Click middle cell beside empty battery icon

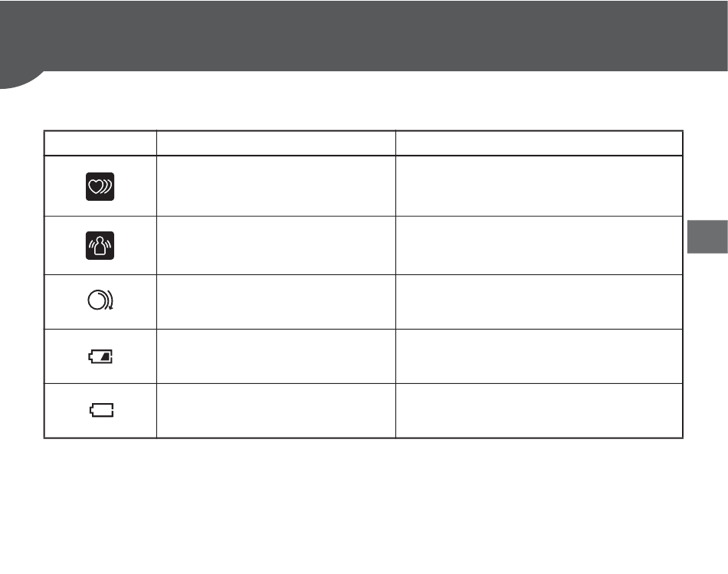pyautogui.click(x=276, y=411)
